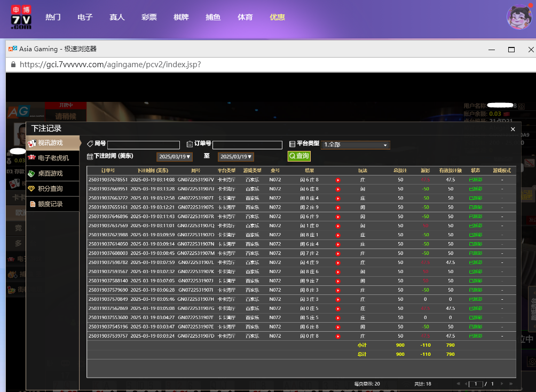This screenshot has width=536, height=392.
Task: Open the start date picker 2025/03/19
Action: pyautogui.click(x=175, y=157)
